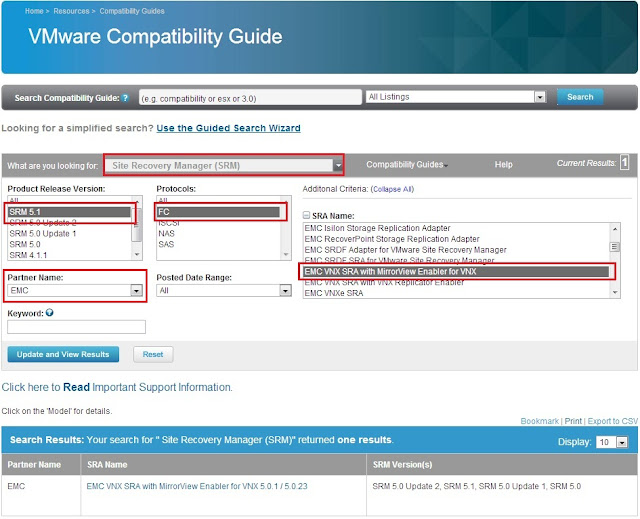Click the Product Release Version list scroll down arrow

point(137,255)
